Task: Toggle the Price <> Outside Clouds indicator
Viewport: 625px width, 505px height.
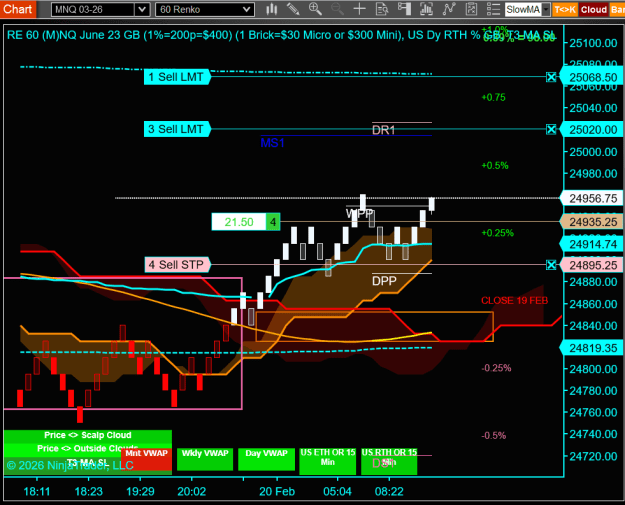Action: tap(88, 448)
